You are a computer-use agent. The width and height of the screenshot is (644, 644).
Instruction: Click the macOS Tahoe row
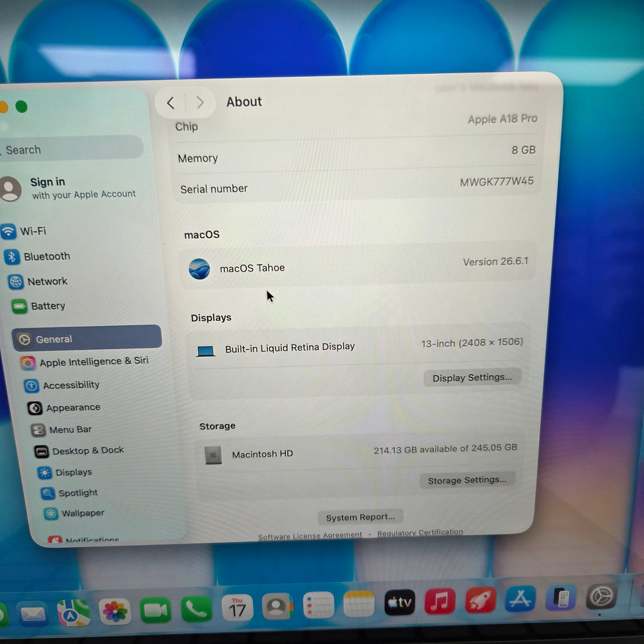coord(358,266)
